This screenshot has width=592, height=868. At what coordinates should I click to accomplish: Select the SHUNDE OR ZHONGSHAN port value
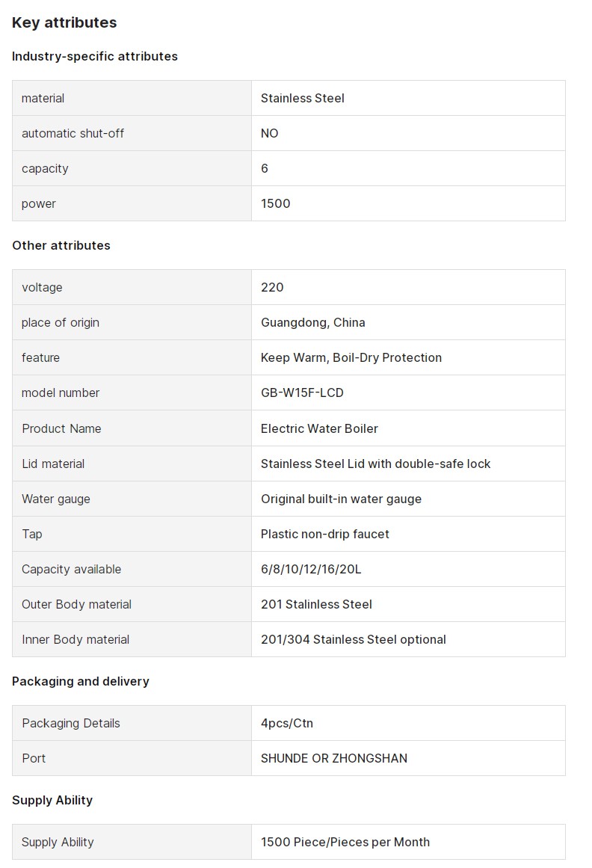coord(333,758)
